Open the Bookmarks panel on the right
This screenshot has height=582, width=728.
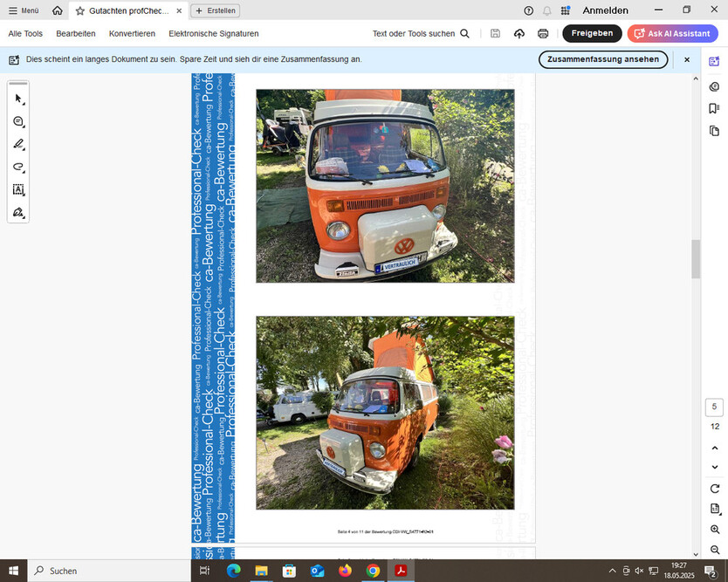[x=713, y=107]
